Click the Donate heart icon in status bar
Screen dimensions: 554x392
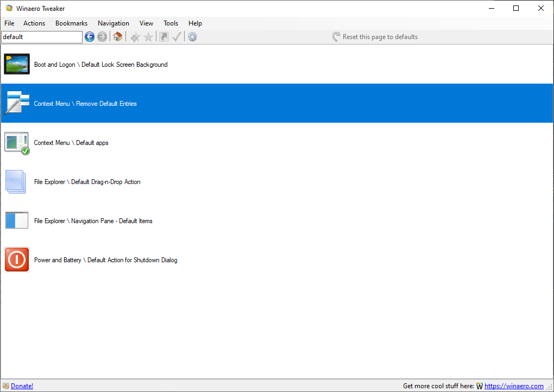pyautogui.click(x=7, y=385)
